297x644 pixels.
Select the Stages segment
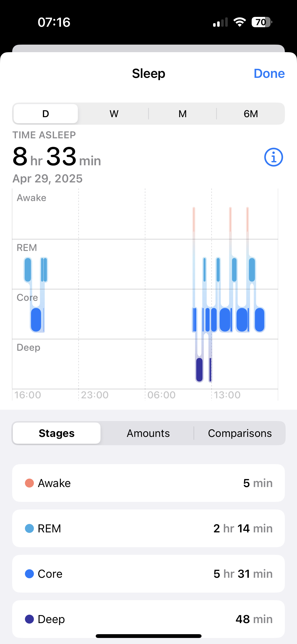[x=57, y=433]
